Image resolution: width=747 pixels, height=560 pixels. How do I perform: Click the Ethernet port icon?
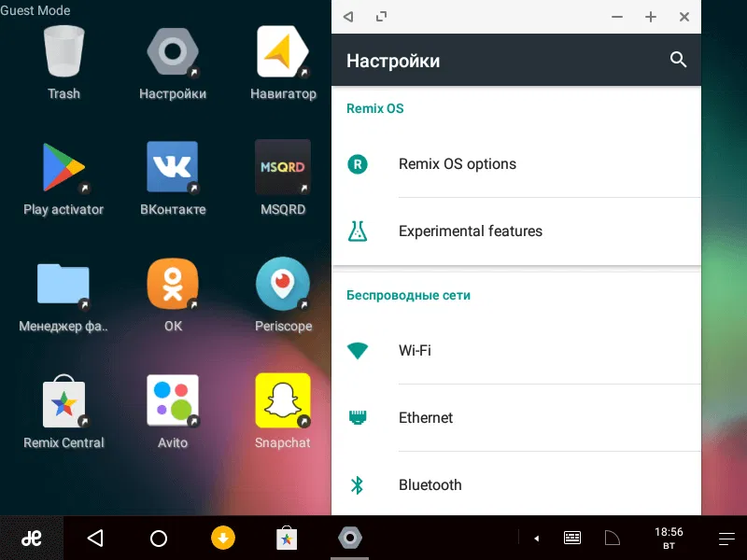(x=358, y=417)
